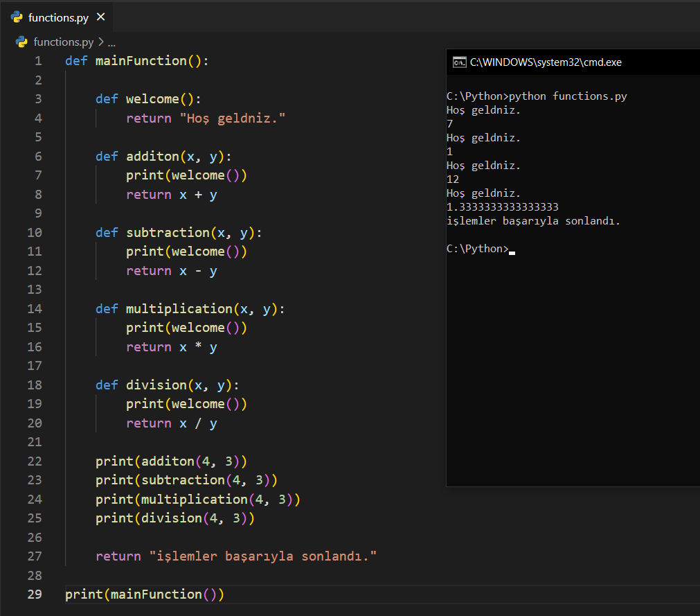This screenshot has height=616, width=700.
Task: Close the functions.py editor tab
Action: (x=100, y=17)
